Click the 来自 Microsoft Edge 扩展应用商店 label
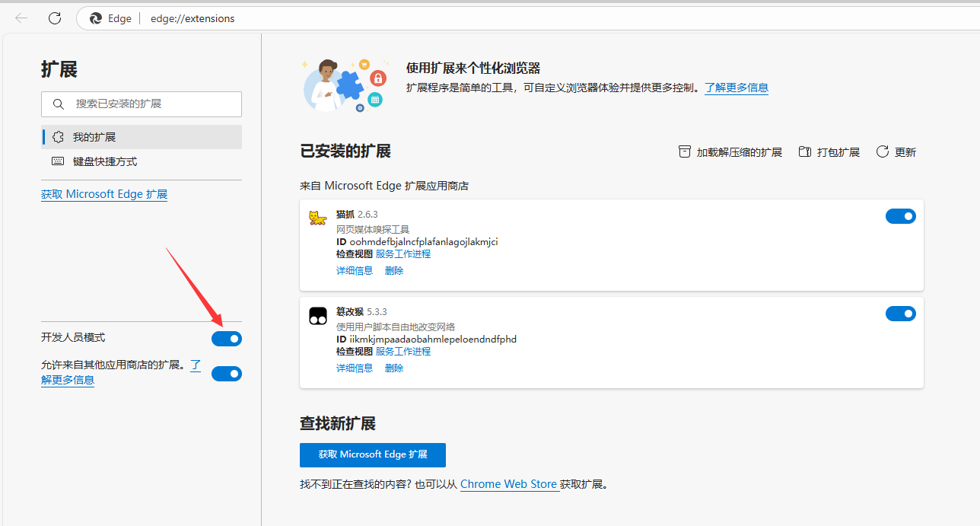This screenshot has height=526, width=980. (x=384, y=186)
